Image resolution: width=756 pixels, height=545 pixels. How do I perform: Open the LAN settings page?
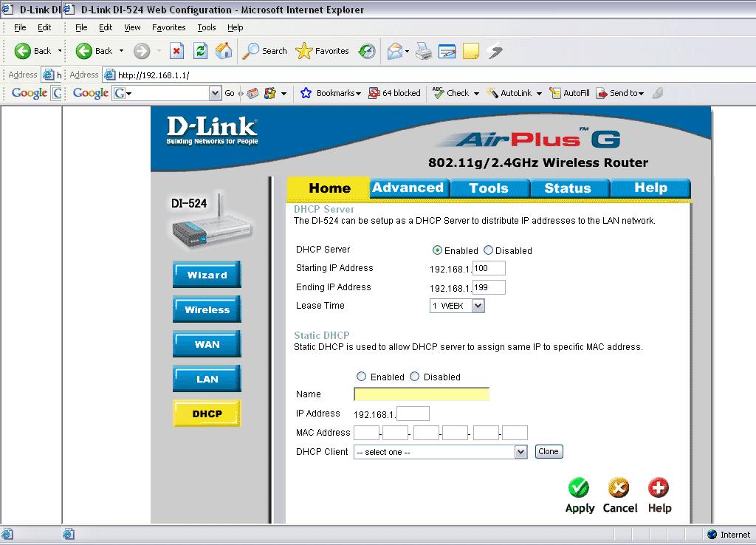point(207,379)
